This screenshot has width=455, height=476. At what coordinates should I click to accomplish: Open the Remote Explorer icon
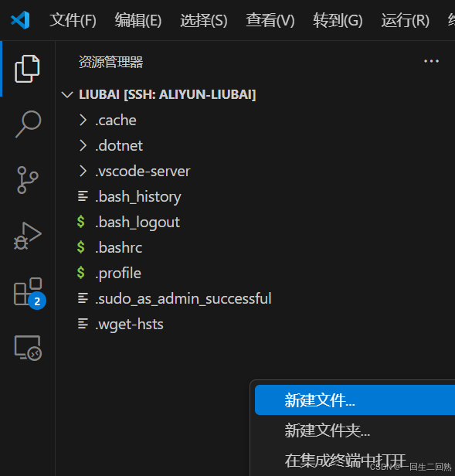tap(28, 348)
